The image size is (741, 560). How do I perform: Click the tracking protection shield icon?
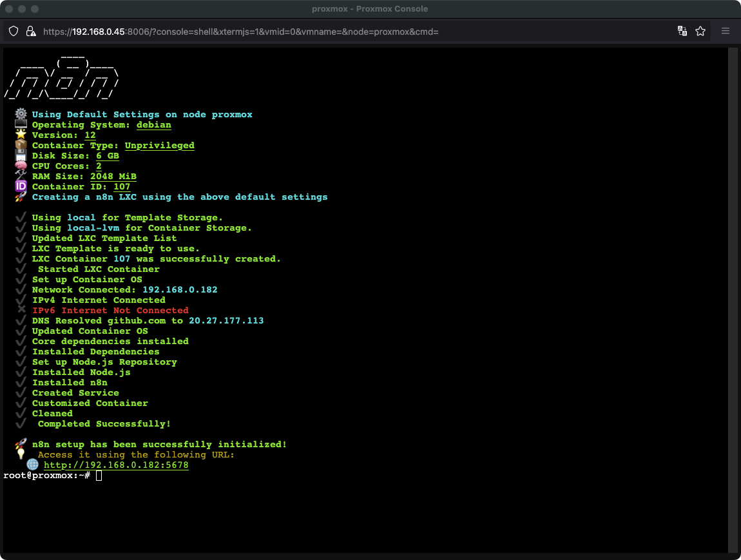[x=14, y=31]
